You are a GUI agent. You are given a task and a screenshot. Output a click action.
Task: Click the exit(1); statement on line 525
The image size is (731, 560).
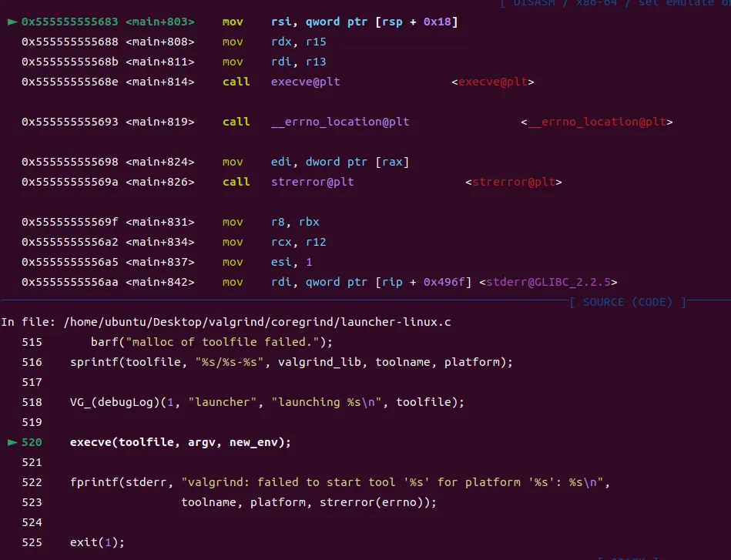[97, 542]
